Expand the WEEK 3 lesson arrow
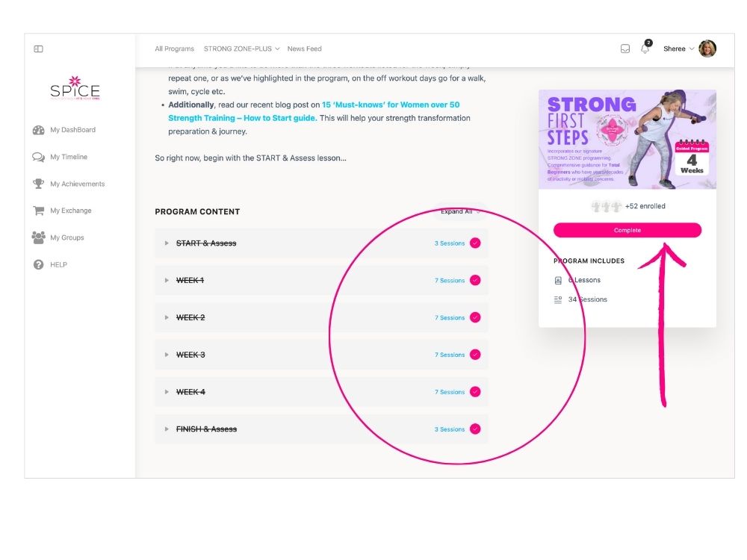The height and width of the screenshot is (560, 747). (167, 355)
